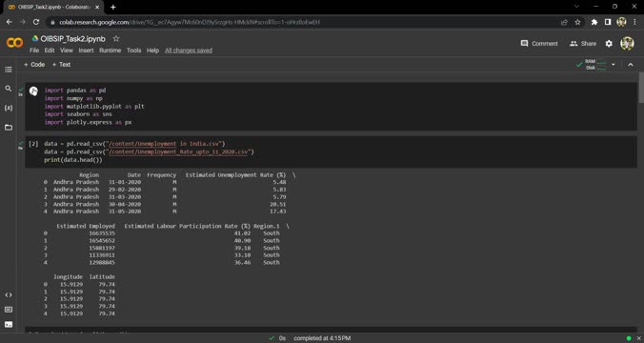
Task: Toggle the browser side panel icon
Action: [x=608, y=22]
